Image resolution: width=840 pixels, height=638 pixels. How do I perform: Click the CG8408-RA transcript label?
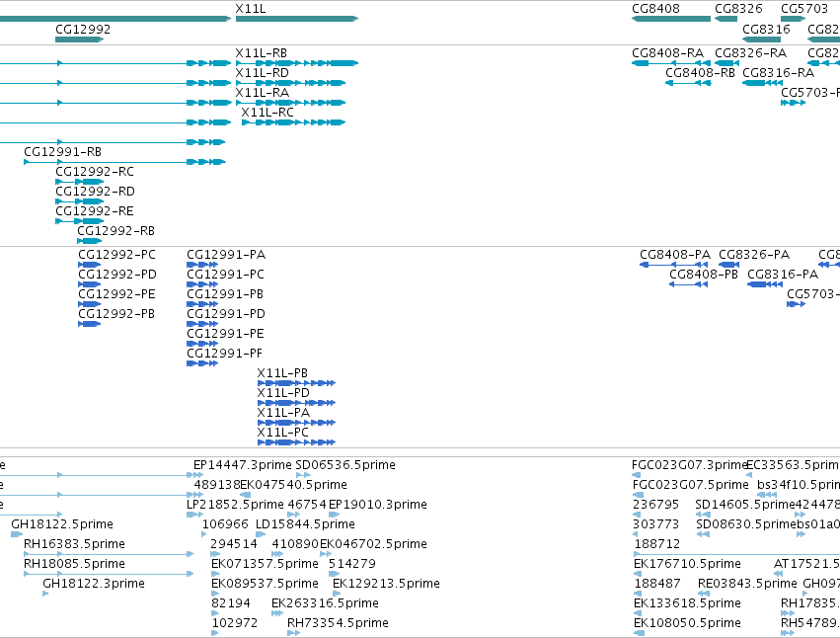[x=667, y=52]
